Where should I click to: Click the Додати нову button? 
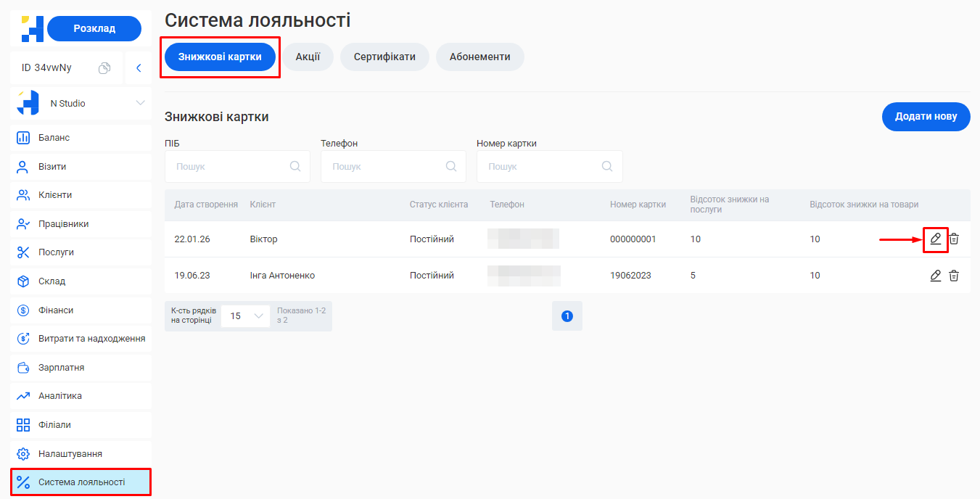(x=926, y=116)
